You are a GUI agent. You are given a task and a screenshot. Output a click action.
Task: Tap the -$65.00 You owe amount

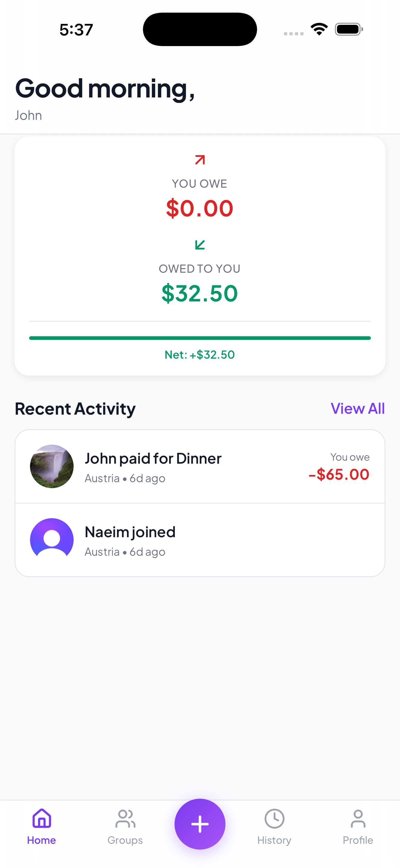point(339,475)
